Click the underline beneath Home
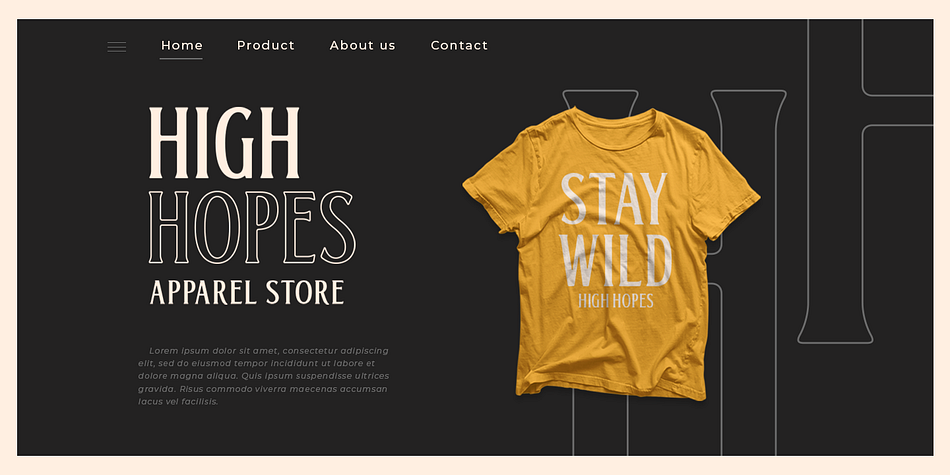Image resolution: width=950 pixels, height=475 pixels. click(x=181, y=59)
